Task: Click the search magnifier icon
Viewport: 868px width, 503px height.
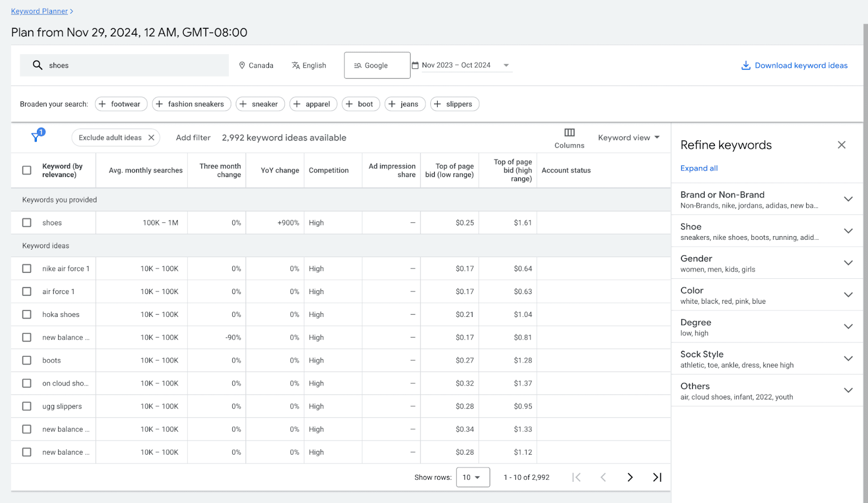Action: (37, 65)
